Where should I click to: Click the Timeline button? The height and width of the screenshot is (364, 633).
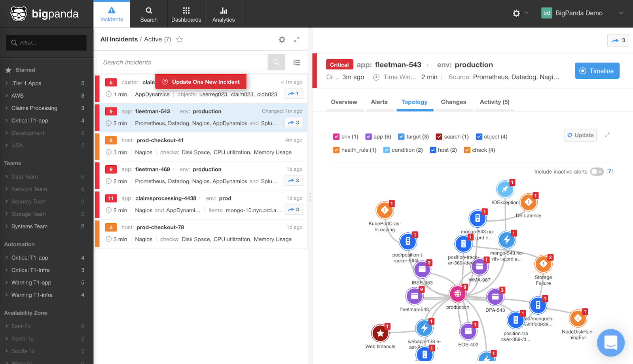coord(597,71)
